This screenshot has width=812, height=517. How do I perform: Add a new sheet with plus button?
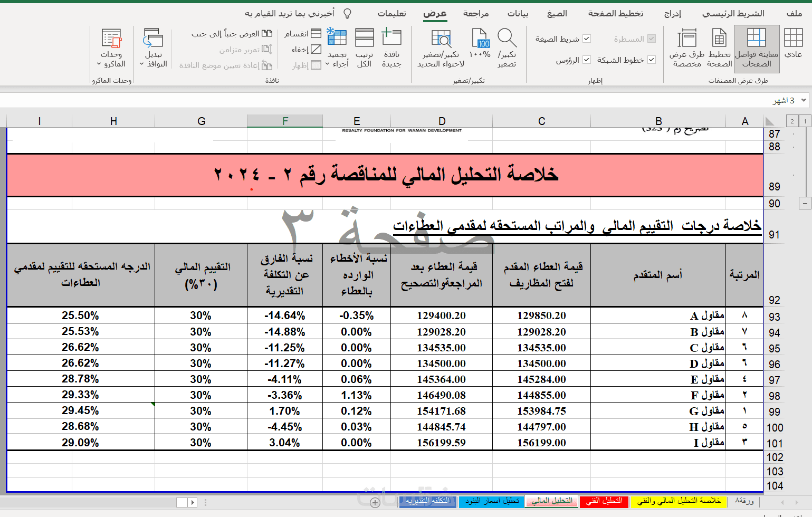(x=375, y=503)
